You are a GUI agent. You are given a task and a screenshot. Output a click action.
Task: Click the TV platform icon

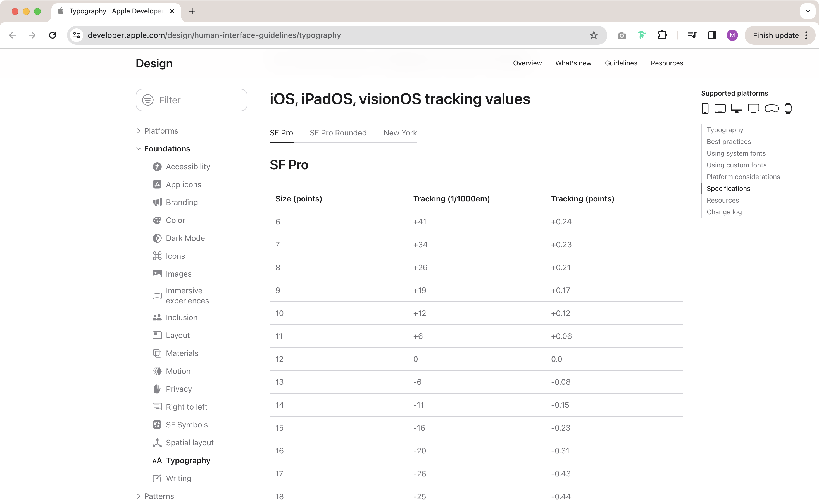753,109
